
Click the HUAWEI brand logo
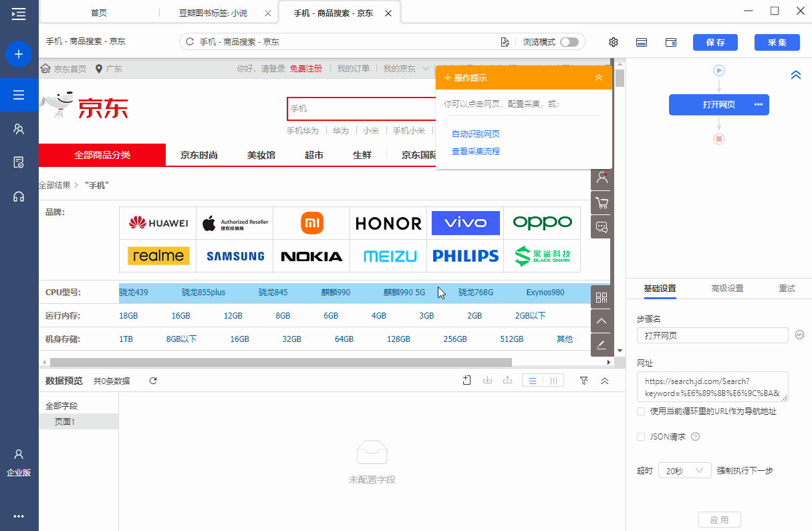(x=158, y=223)
